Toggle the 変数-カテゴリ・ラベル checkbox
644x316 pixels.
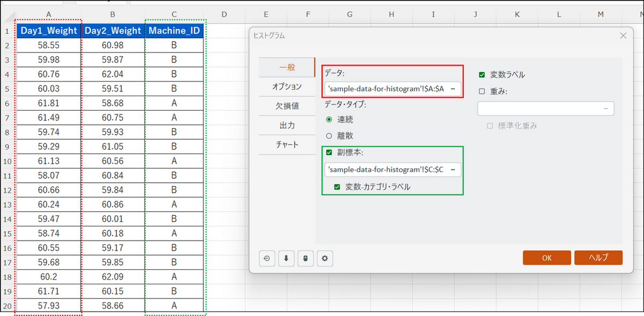[x=337, y=186]
